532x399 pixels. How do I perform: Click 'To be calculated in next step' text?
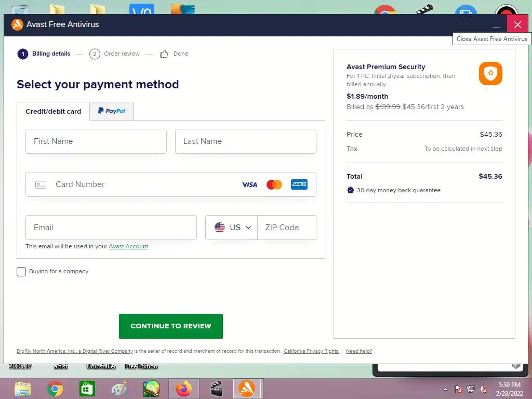[x=463, y=149]
